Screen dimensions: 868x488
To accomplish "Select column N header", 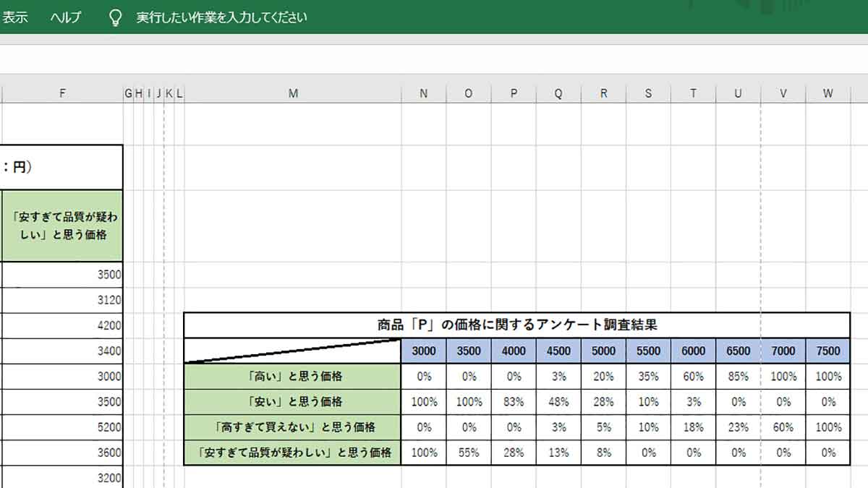I will [423, 93].
